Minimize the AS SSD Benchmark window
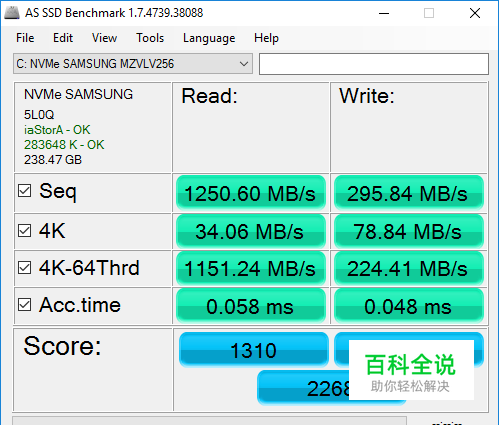This screenshot has width=499, height=425. (384, 13)
